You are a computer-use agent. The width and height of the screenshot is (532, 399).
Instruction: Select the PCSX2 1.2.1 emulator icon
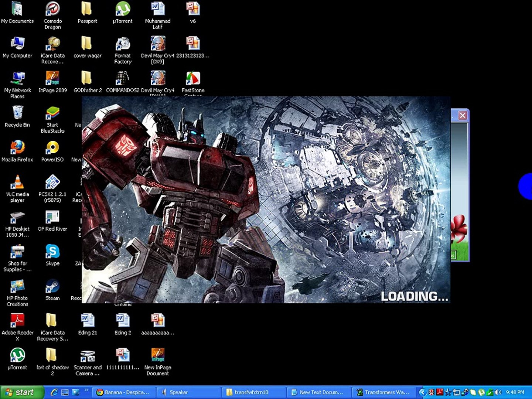(x=52, y=189)
